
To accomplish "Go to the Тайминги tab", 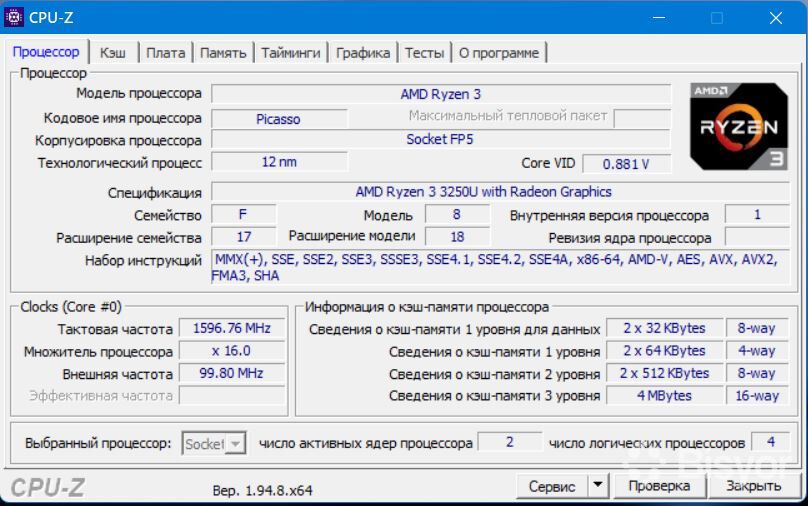I will [291, 53].
